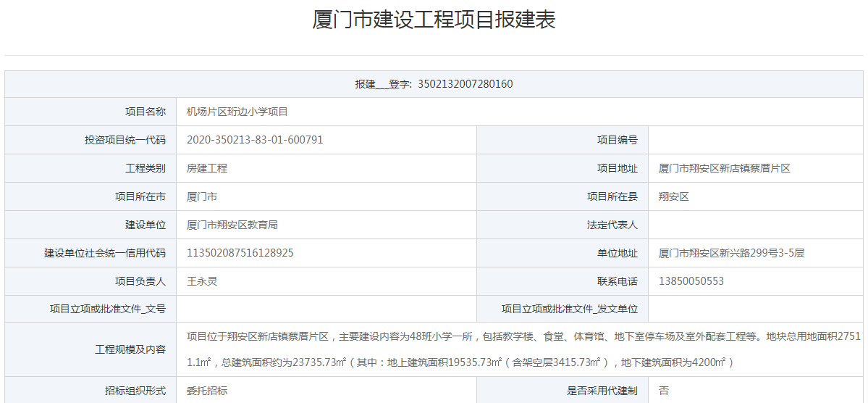Select phone number 13850050553

[691, 282]
